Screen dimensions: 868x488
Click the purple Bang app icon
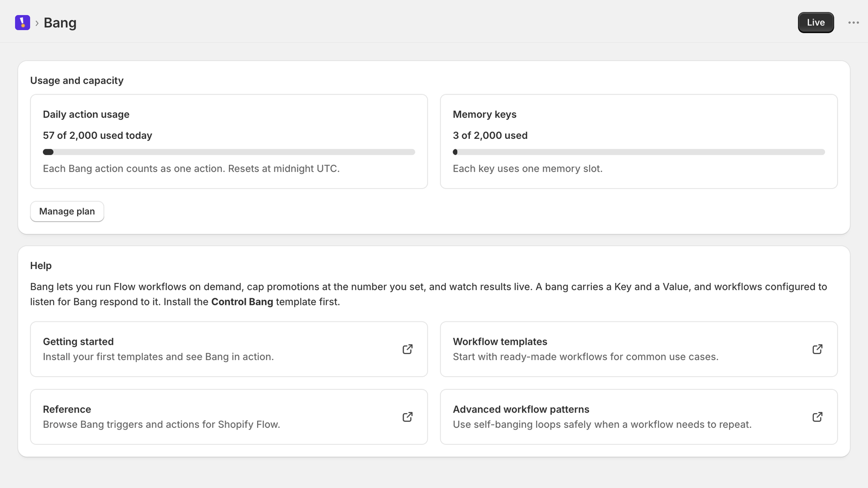tap(22, 22)
